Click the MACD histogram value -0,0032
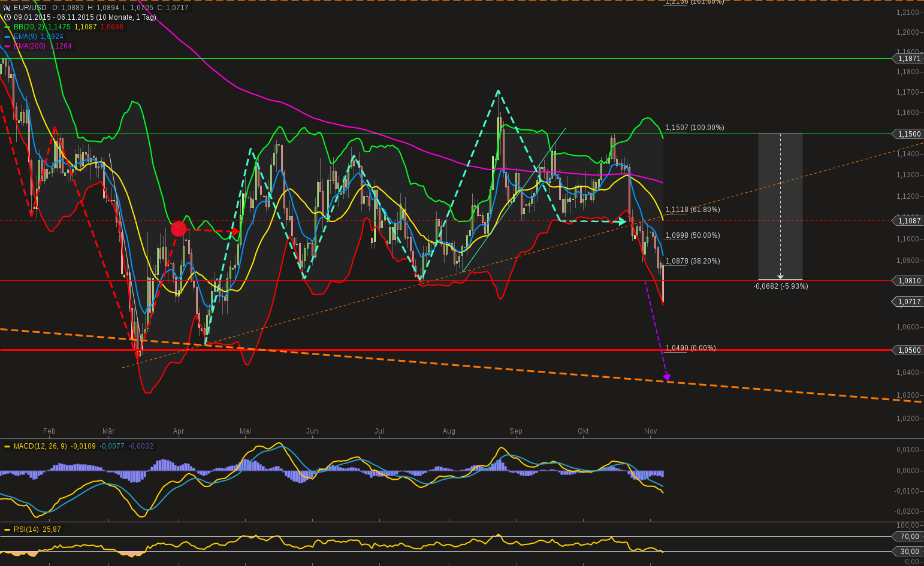Screen dimensions: 924x566 (x=141, y=446)
